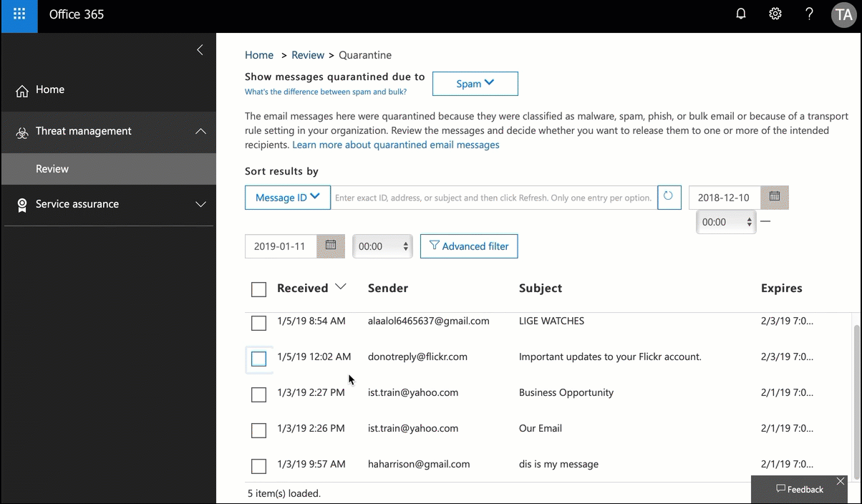
Task: Select Review in the sidebar
Action: coord(109,169)
